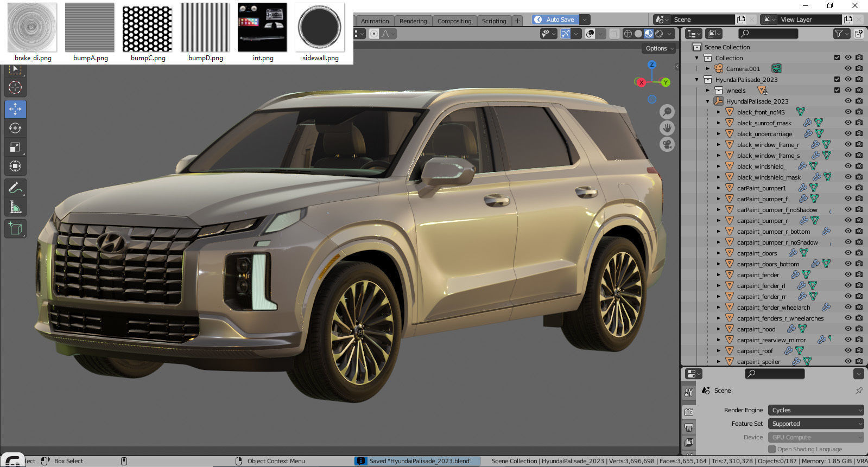Uncheck the wheels collection checkbox

click(x=837, y=90)
